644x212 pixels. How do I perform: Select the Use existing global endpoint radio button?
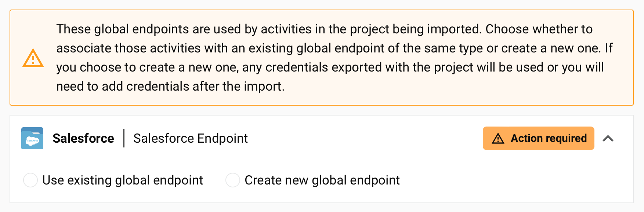pyautogui.click(x=30, y=180)
